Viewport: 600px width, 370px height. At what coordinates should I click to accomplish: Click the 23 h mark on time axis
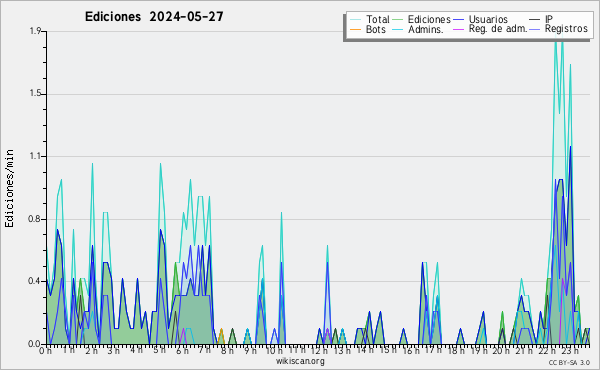(x=570, y=350)
